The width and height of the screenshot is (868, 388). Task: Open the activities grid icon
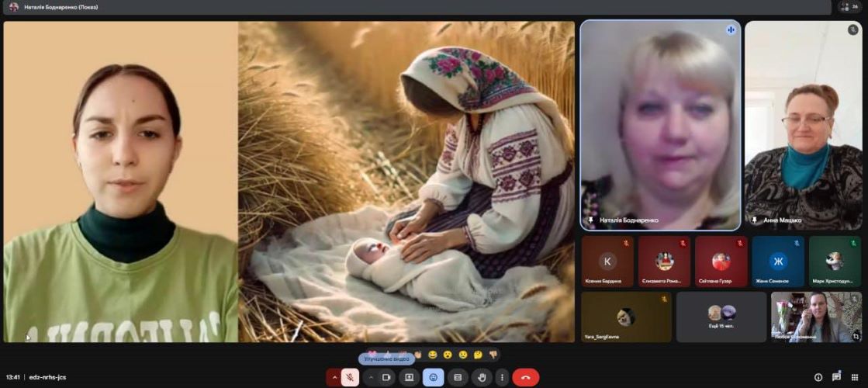(855, 377)
